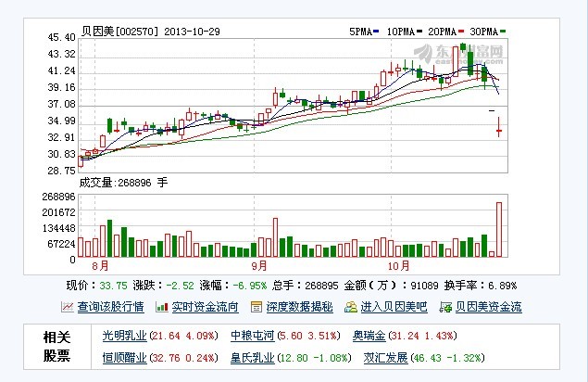Click the people icon beside 进入贝因美吧

click(x=351, y=307)
